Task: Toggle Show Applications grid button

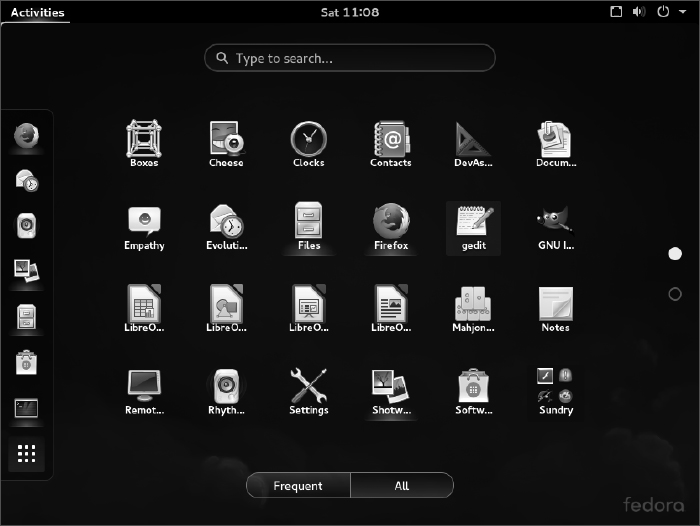Action: [x=26, y=453]
